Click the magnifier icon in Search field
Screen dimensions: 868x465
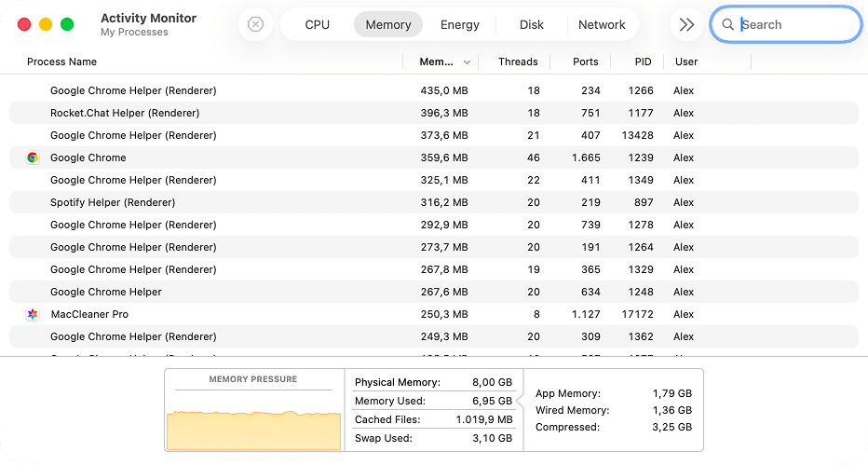(728, 24)
